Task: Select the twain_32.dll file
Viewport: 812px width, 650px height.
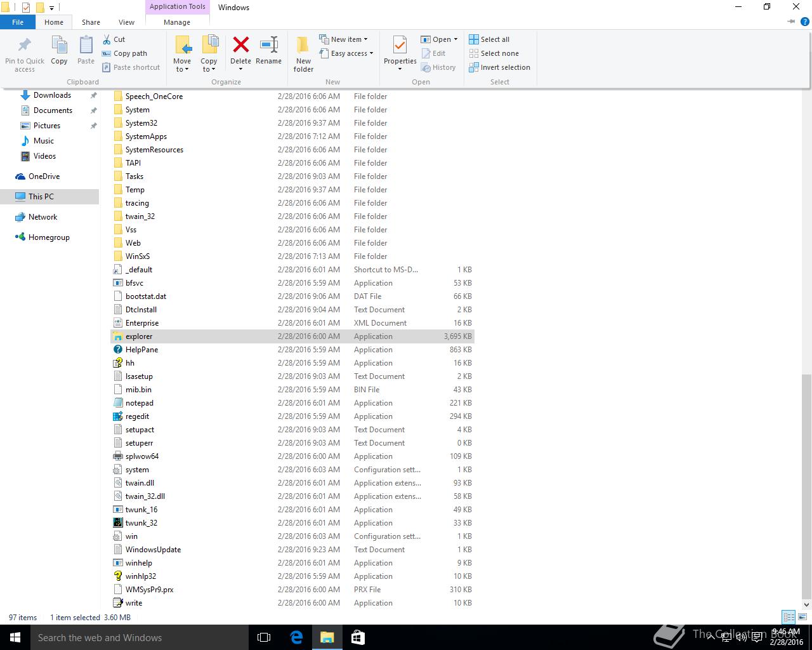Action: coord(293,496)
